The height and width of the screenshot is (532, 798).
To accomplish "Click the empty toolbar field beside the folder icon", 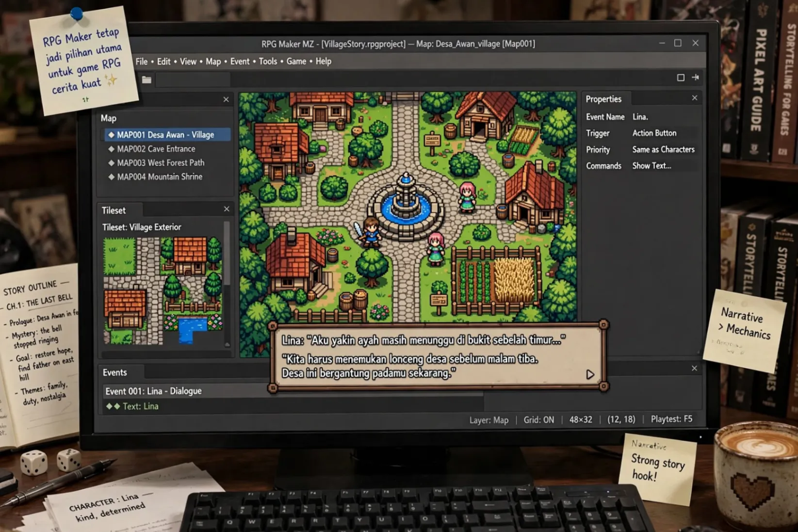I will (x=193, y=80).
